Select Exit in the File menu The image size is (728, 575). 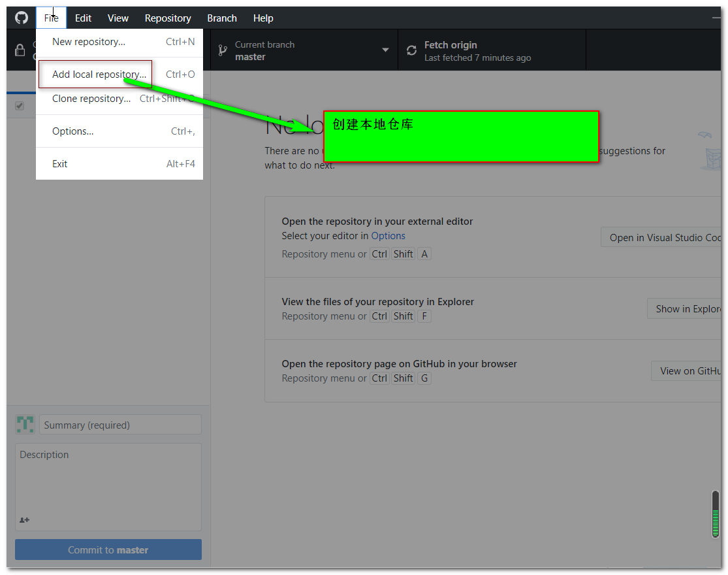tap(119, 164)
